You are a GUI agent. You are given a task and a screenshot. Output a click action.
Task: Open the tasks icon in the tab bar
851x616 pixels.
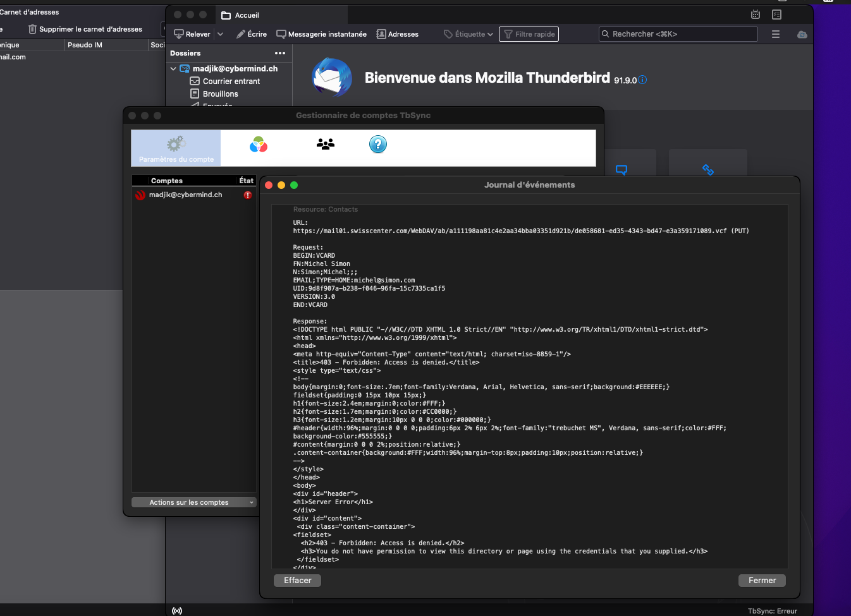point(776,15)
